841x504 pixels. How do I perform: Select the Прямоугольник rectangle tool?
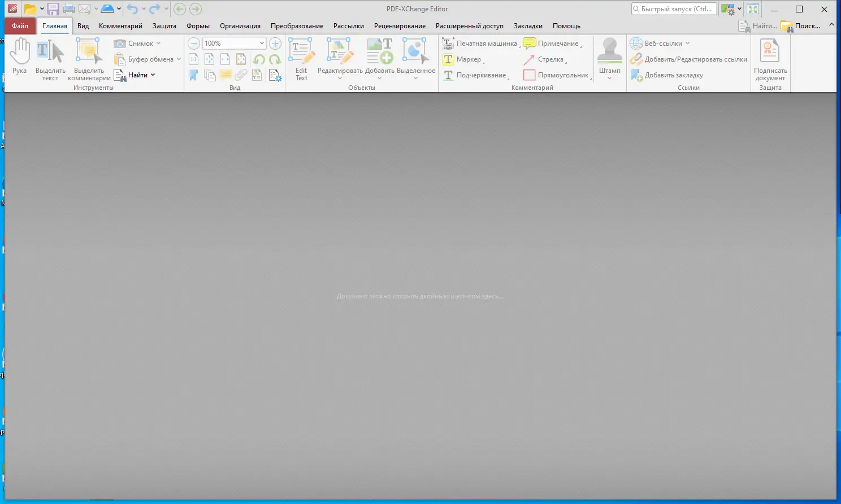coord(557,75)
